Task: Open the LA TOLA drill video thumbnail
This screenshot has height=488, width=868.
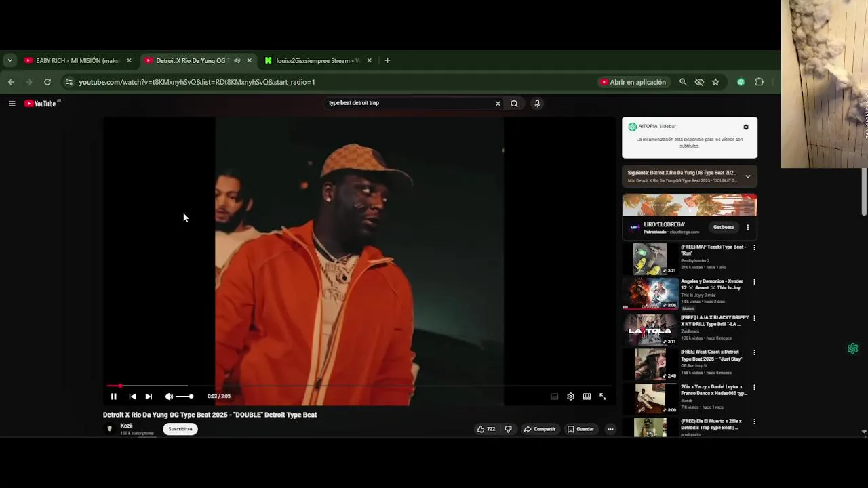Action: tap(650, 329)
